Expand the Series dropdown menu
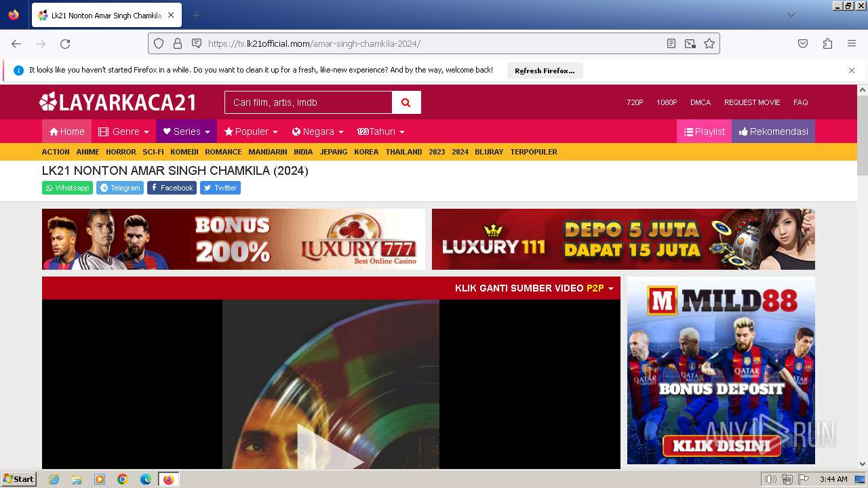 click(186, 131)
